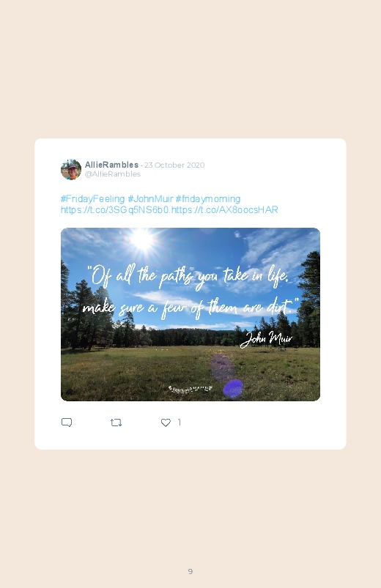Click the retweet arrows icon

tap(116, 423)
